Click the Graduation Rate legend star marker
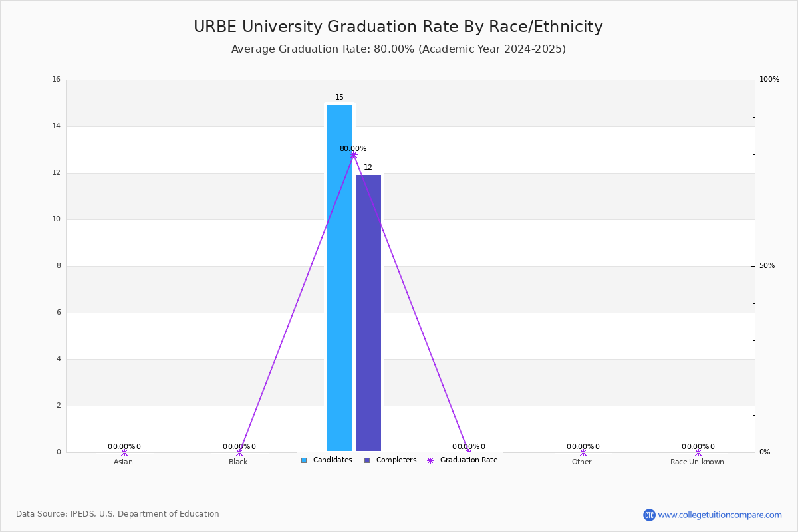Screen dimensions: 798x532 (x=430, y=460)
